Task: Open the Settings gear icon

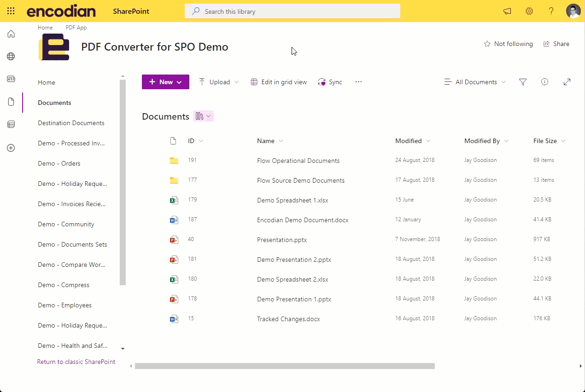Action: 529,12
